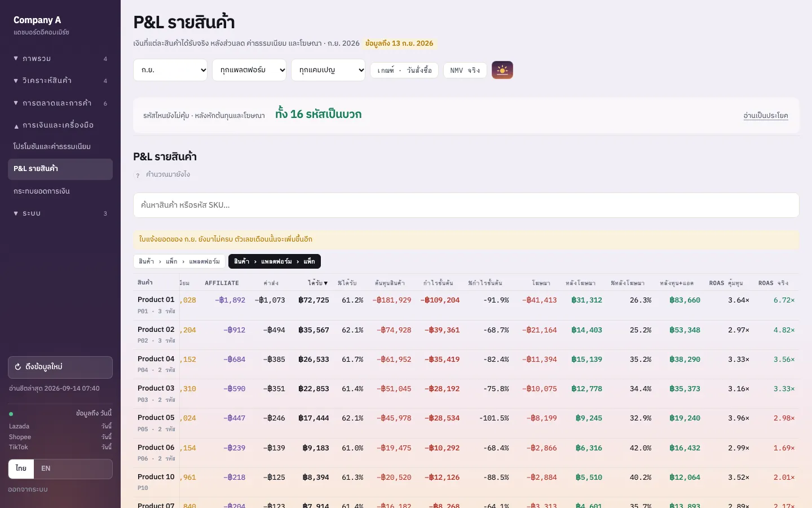812x508 pixels.
Task: Click the คำนวณมายังไง explanation link
Action: click(x=167, y=175)
